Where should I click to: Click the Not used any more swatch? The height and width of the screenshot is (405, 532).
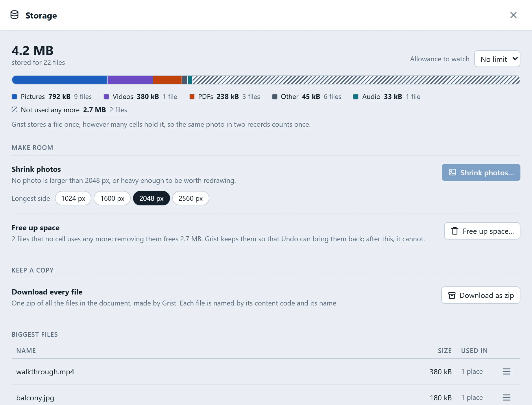tap(14, 109)
